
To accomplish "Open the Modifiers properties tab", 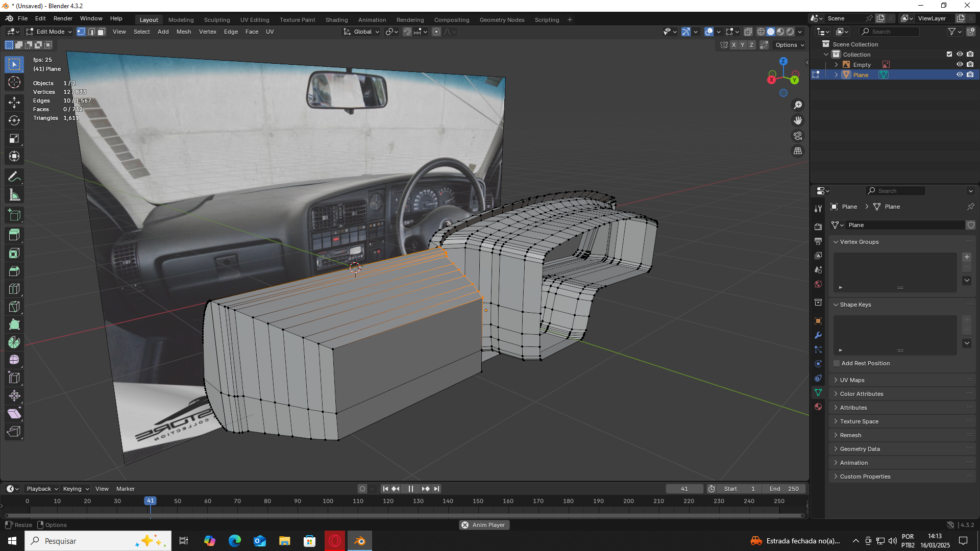I will click(x=818, y=335).
